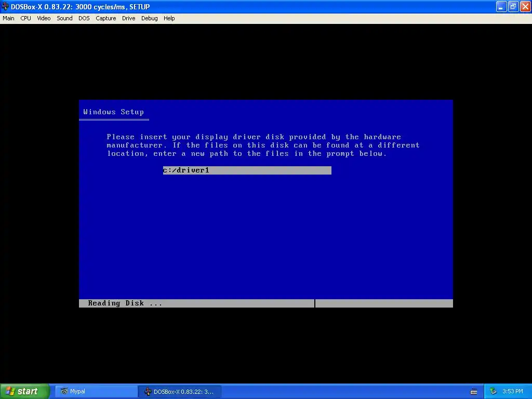Click the DOSBox-X icon in taskbar button
This screenshot has height=399, width=532.
click(148, 392)
